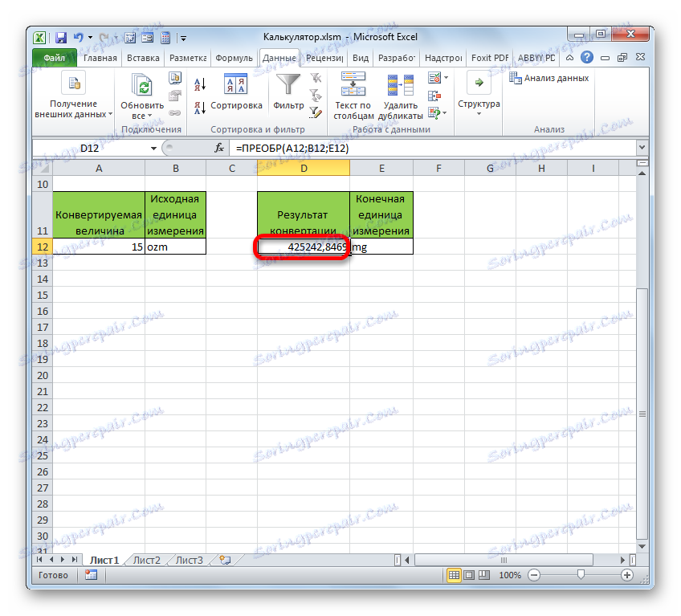Click the insert new worksheet tab icon

coord(225,560)
